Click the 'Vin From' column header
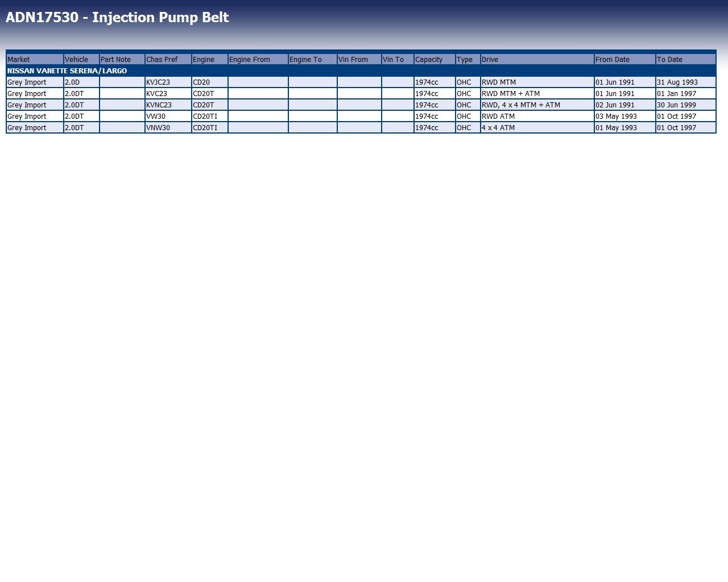This screenshot has height=582, width=728. click(359, 59)
